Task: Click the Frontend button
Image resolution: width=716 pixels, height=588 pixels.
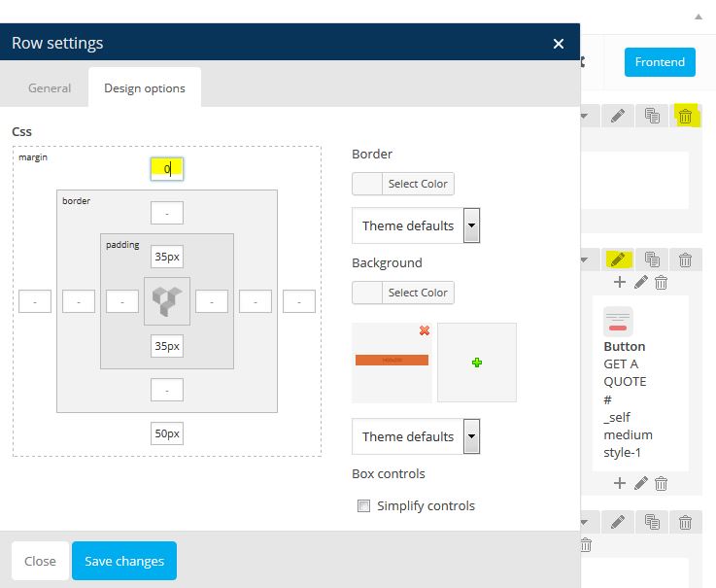Action: [660, 61]
